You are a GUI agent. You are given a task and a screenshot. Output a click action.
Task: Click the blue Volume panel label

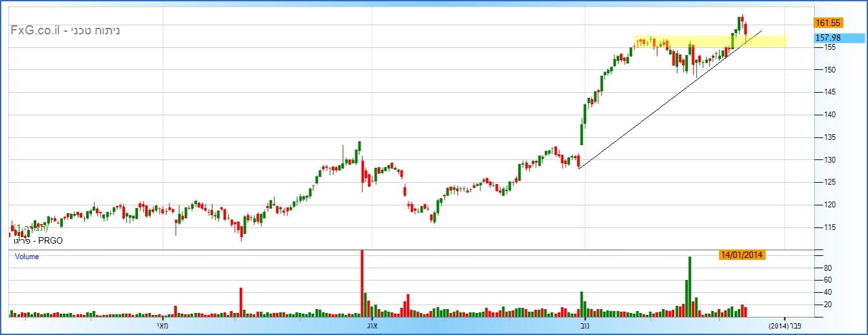tap(27, 257)
